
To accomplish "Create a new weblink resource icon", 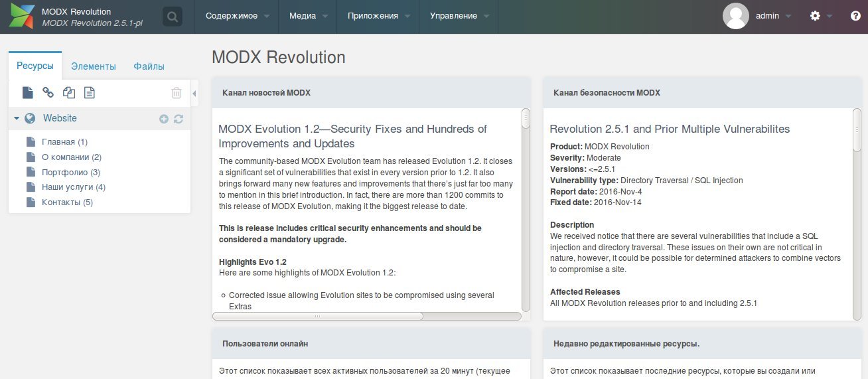I will click(x=48, y=93).
